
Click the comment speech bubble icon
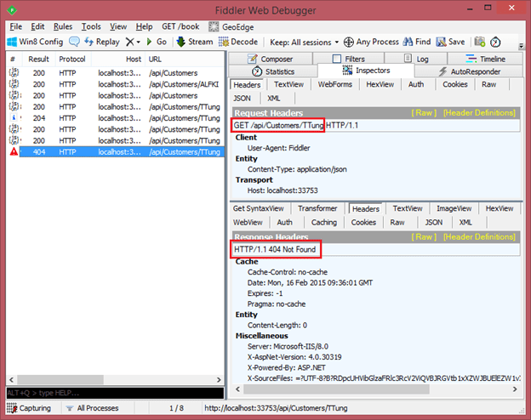pos(74,42)
